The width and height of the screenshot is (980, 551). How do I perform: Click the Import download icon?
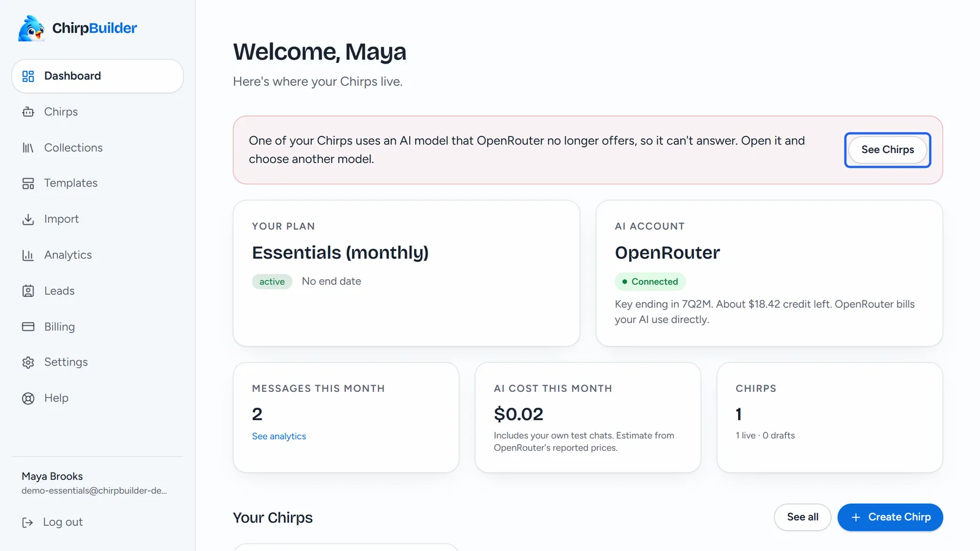click(28, 219)
